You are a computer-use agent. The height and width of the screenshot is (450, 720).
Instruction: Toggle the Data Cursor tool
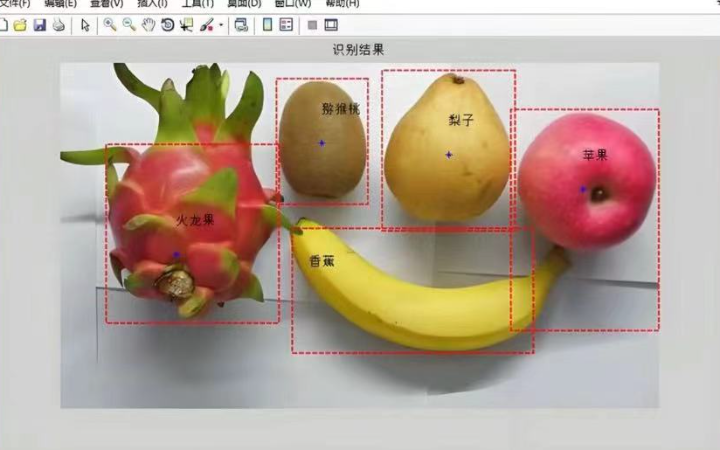(x=186, y=25)
